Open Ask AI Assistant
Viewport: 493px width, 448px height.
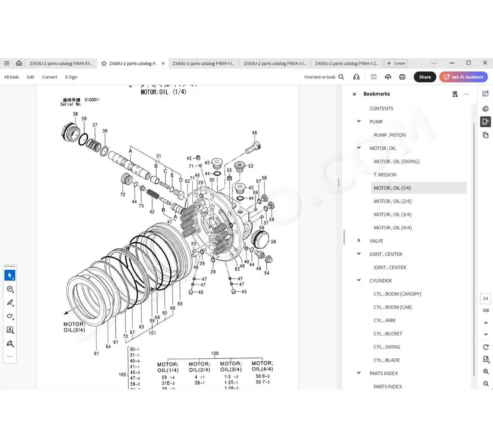463,77
